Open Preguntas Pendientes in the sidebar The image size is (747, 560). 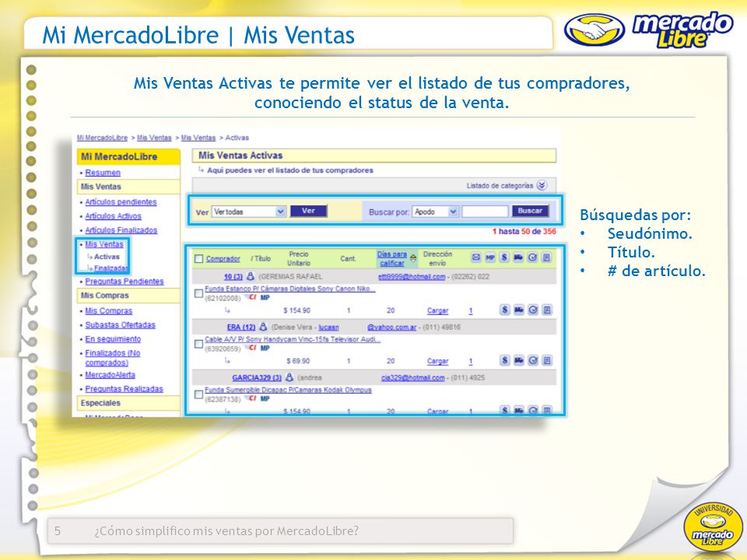pyautogui.click(x=124, y=282)
